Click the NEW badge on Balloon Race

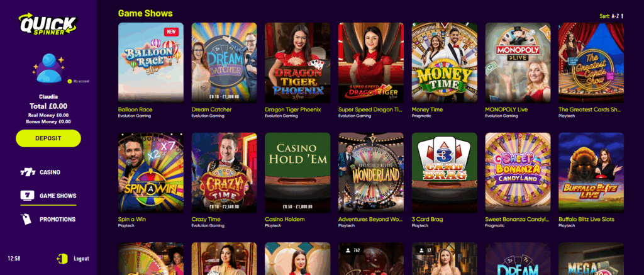pyautogui.click(x=171, y=31)
